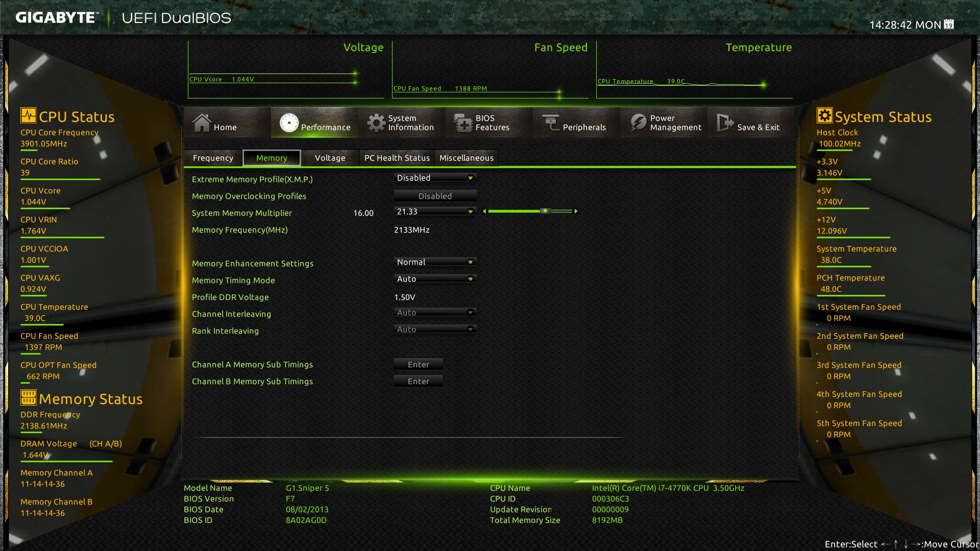Viewport: 980px width, 551px height.
Task: Click the System Temperature 38.0C reading
Action: tap(831, 260)
